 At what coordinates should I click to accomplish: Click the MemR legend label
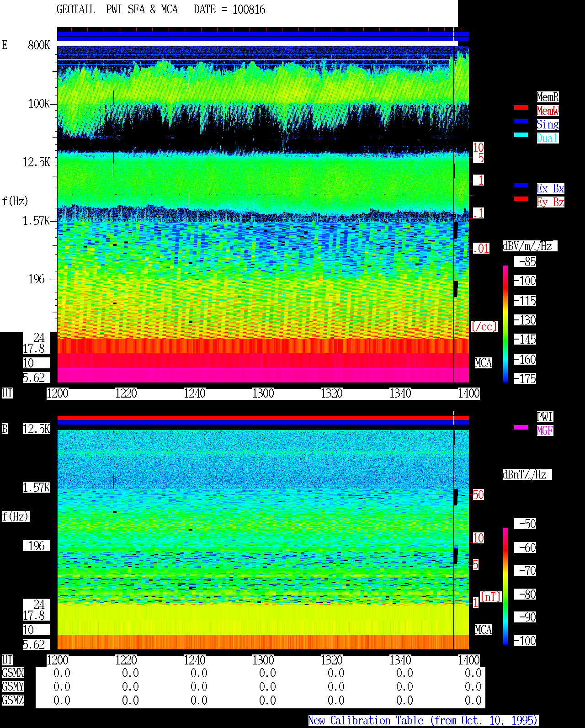click(x=548, y=97)
